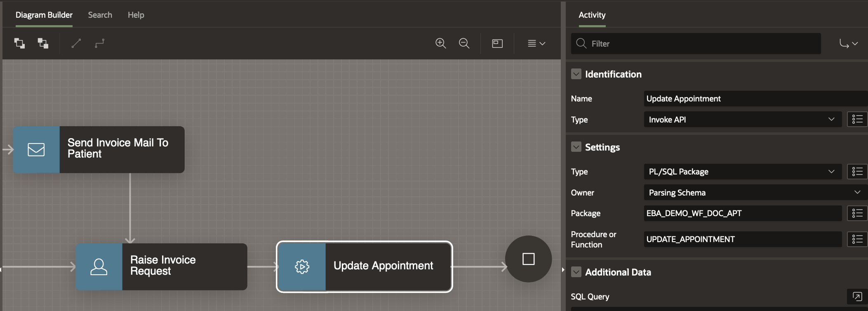
Task: Open quick pick list beside PL/SQL Package
Action: [x=857, y=172]
